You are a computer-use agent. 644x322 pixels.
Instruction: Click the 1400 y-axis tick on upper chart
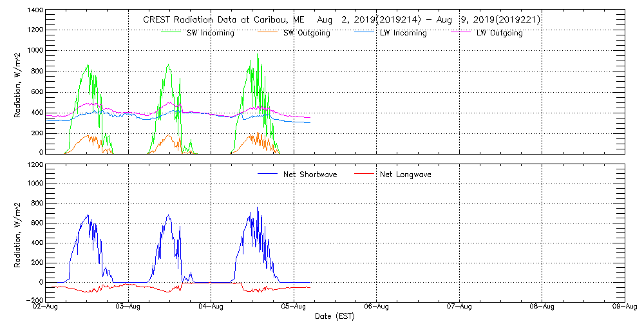pyautogui.click(x=36, y=12)
